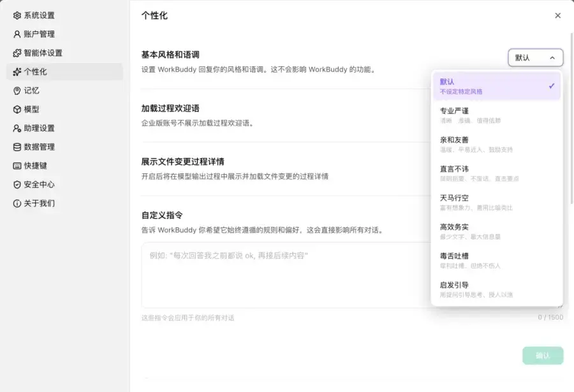574x392 pixels.
Task: Click text 企业版账号不展示加载过程欢迎语
Action: pyautogui.click(x=197, y=123)
